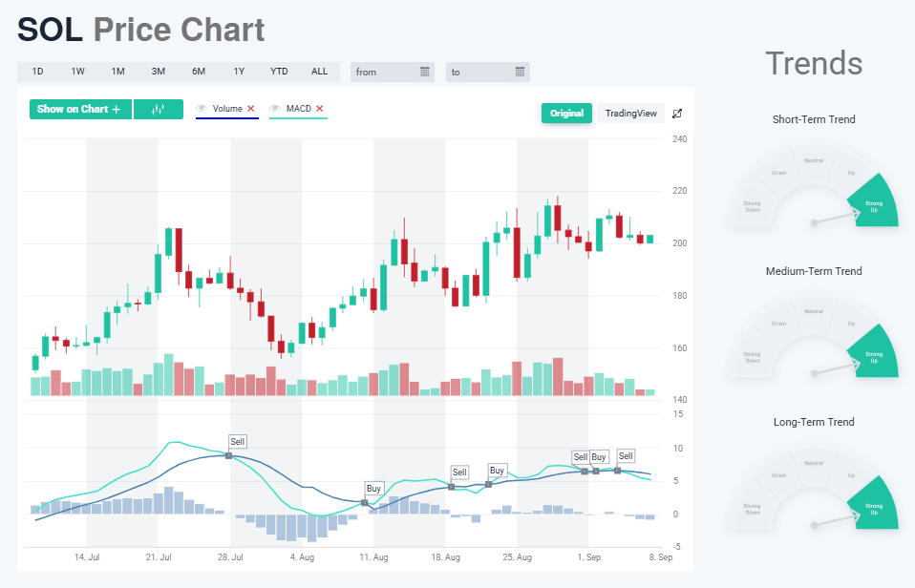Click the from date input field

pyautogui.click(x=384, y=72)
